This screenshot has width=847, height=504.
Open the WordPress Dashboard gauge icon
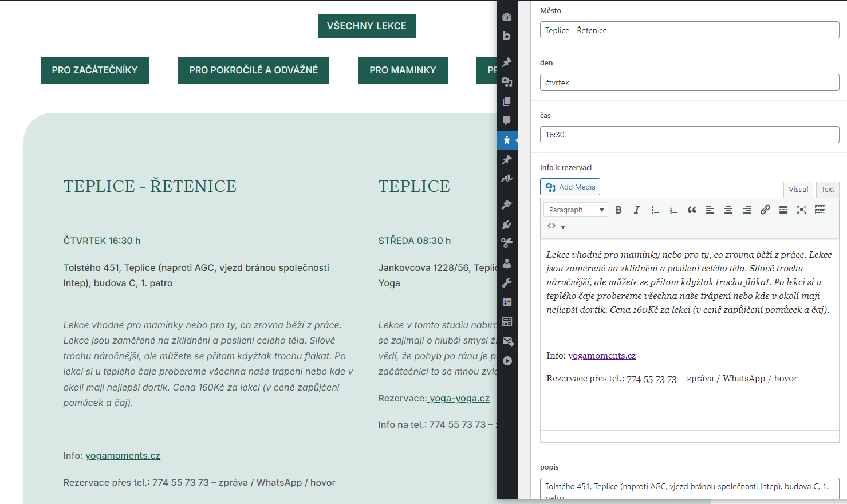507,17
